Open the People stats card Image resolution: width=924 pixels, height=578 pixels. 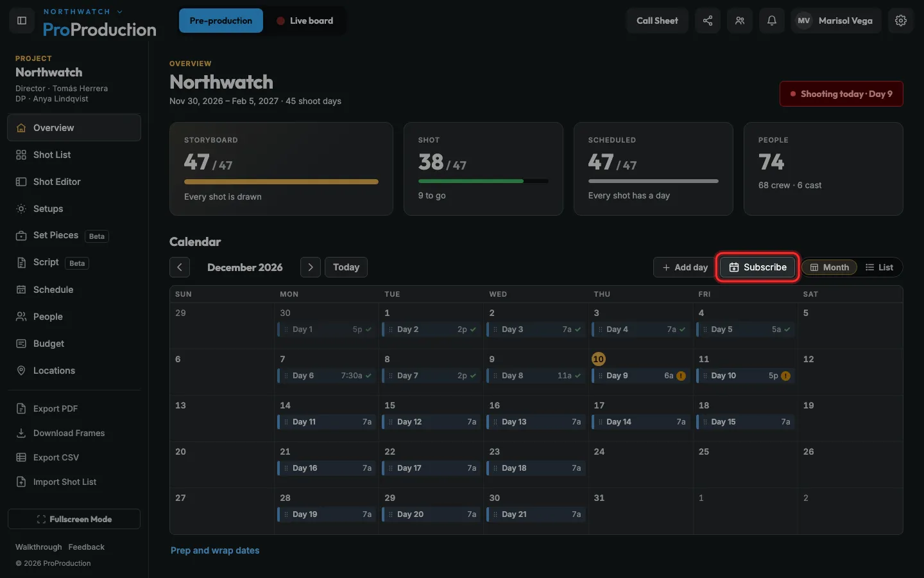click(x=823, y=169)
